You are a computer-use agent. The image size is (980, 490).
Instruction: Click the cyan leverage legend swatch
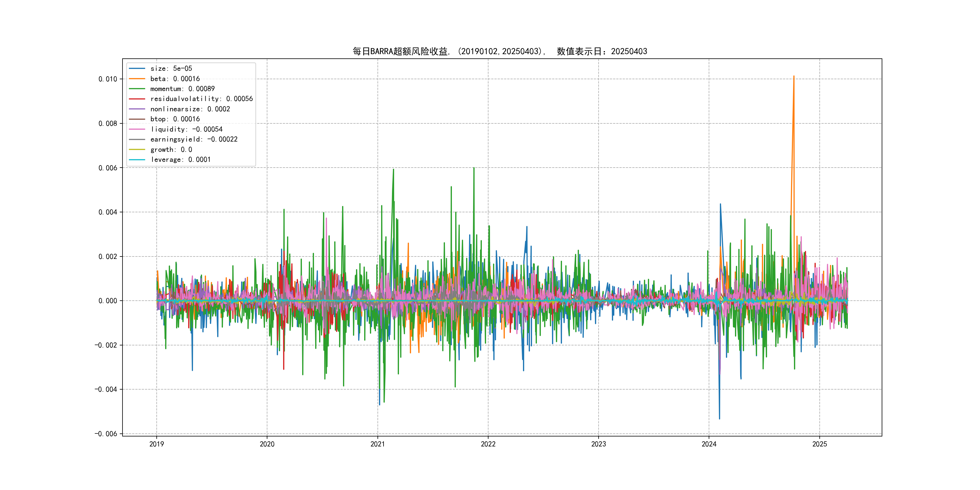(137, 160)
